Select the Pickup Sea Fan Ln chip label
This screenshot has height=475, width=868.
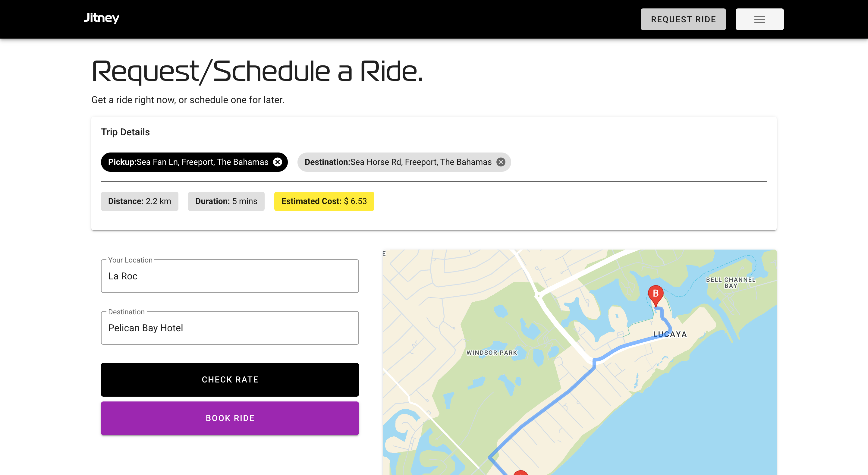pyautogui.click(x=188, y=162)
